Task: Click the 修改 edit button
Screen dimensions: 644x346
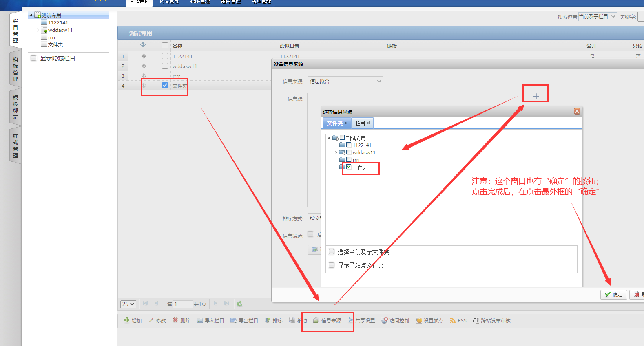Action: coord(157,321)
